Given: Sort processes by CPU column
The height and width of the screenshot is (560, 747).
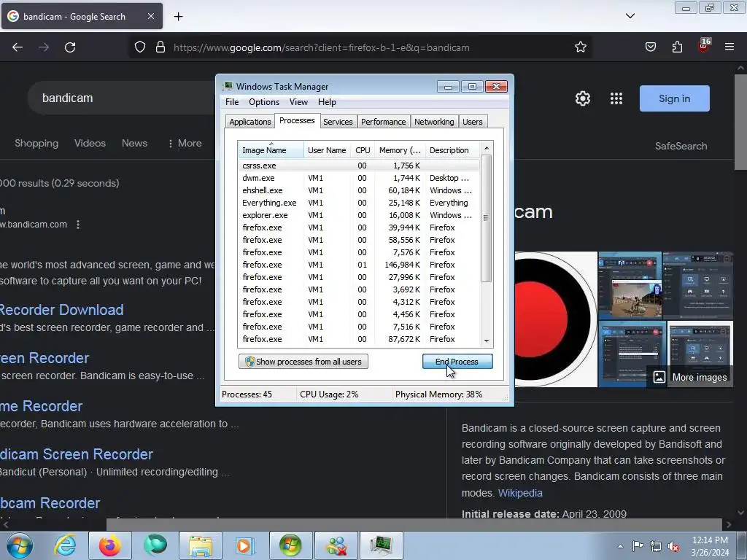Looking at the screenshot, I should click(363, 150).
